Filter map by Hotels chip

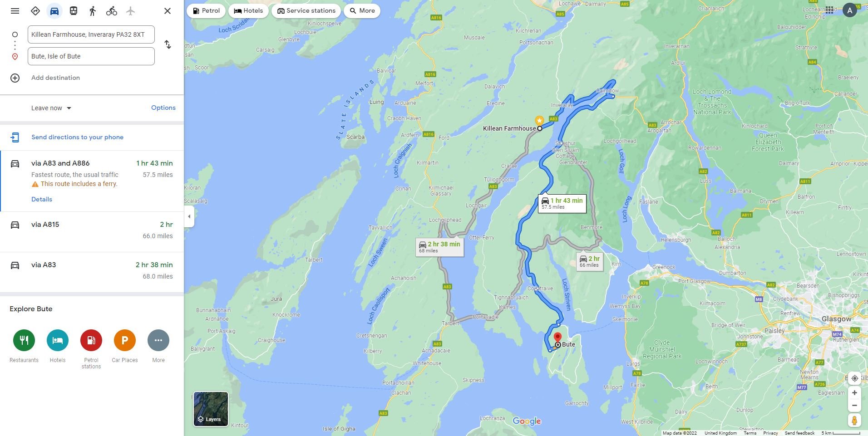tap(248, 11)
